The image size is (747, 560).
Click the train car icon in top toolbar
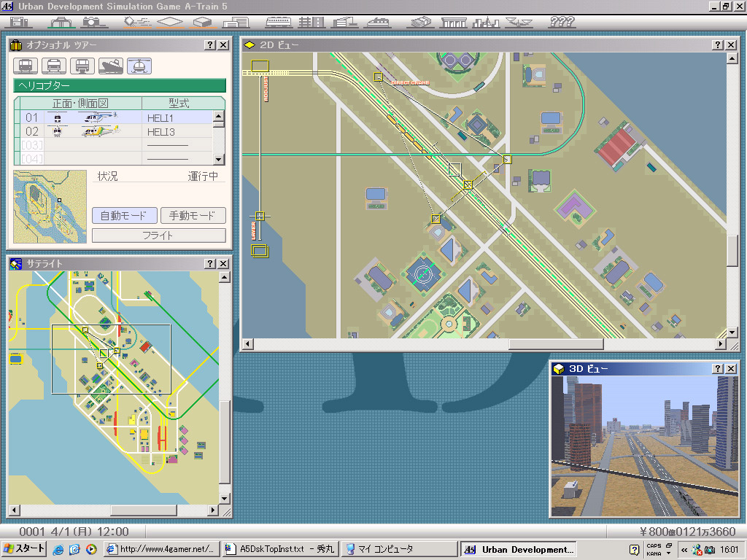(x=278, y=21)
